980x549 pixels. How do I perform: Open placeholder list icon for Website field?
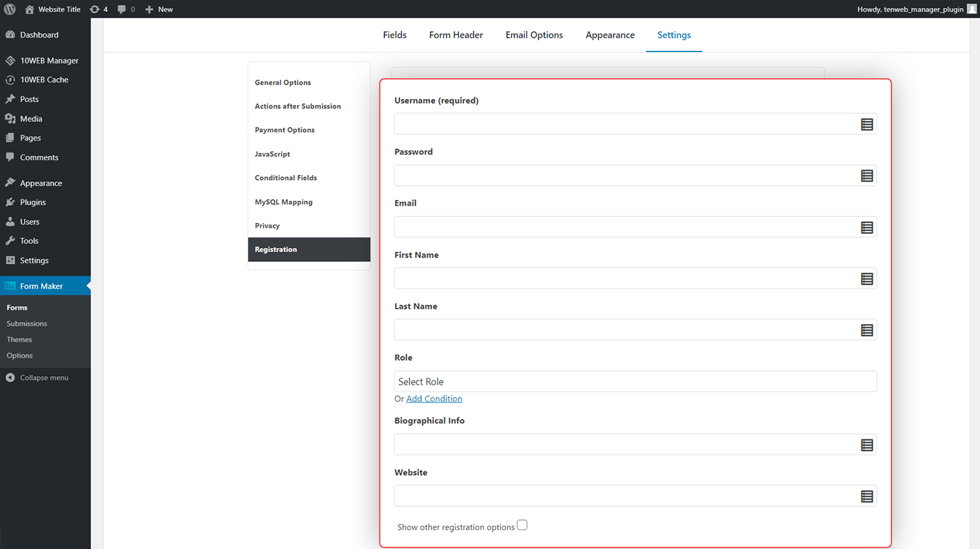[866, 497]
